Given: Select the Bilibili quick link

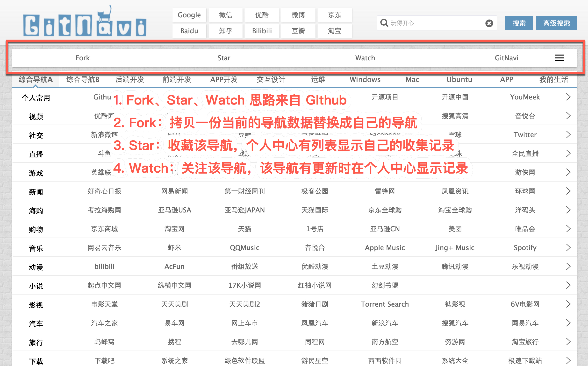Looking at the screenshot, I should pyautogui.click(x=262, y=31).
